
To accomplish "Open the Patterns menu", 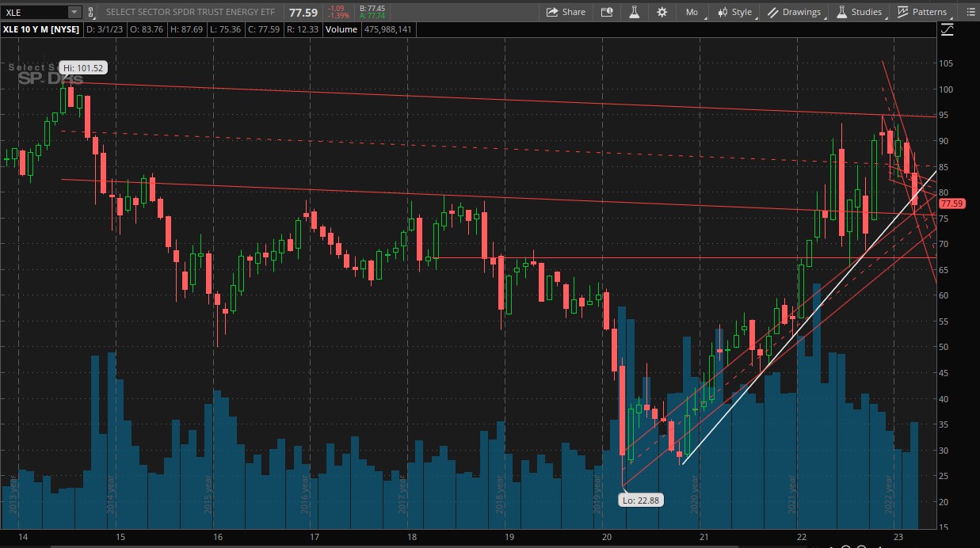I will tap(922, 12).
